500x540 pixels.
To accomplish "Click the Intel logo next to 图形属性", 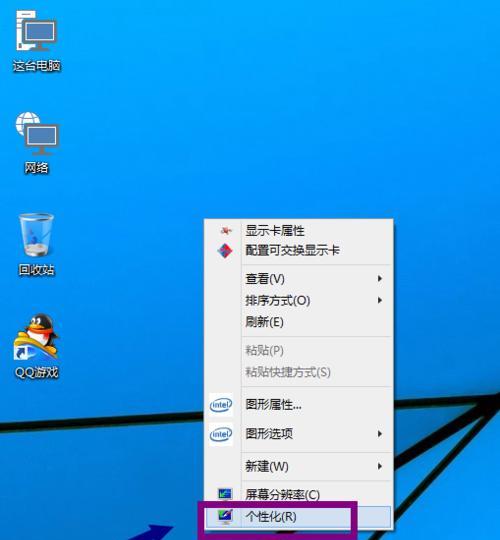I will [x=221, y=405].
